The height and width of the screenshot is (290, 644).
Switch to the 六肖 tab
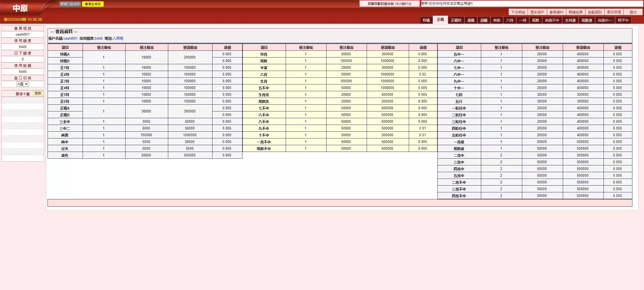point(510,20)
